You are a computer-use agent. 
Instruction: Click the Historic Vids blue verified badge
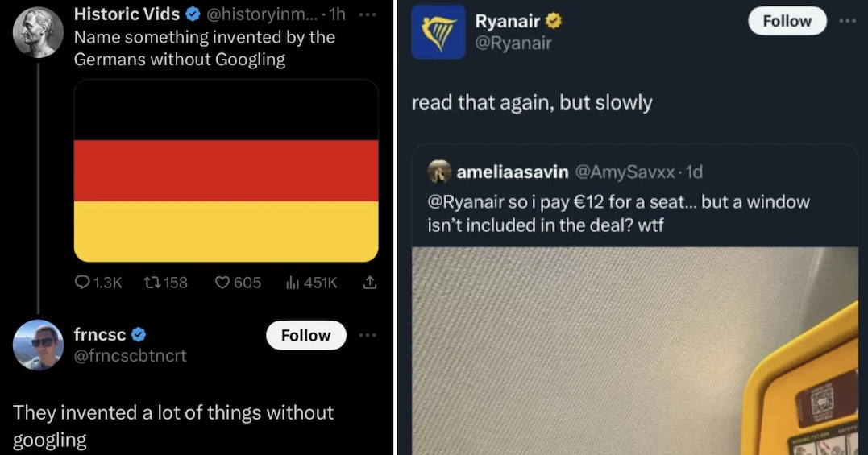tap(193, 14)
